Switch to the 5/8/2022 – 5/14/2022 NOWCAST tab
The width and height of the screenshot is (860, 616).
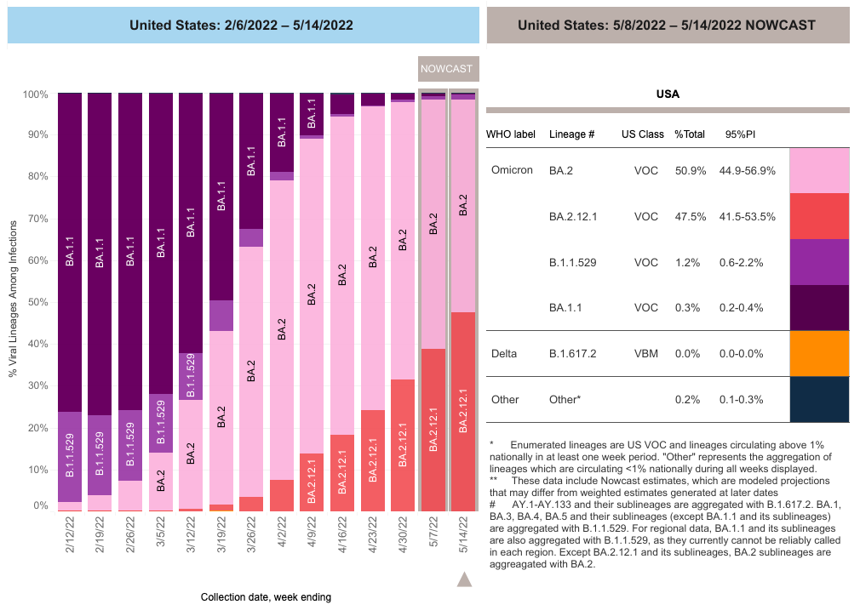point(667,25)
